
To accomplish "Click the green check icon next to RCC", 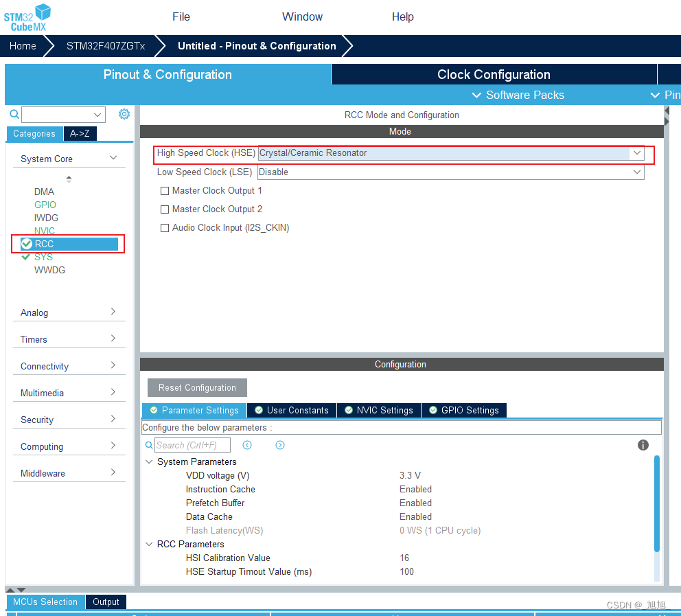I will tap(27, 244).
